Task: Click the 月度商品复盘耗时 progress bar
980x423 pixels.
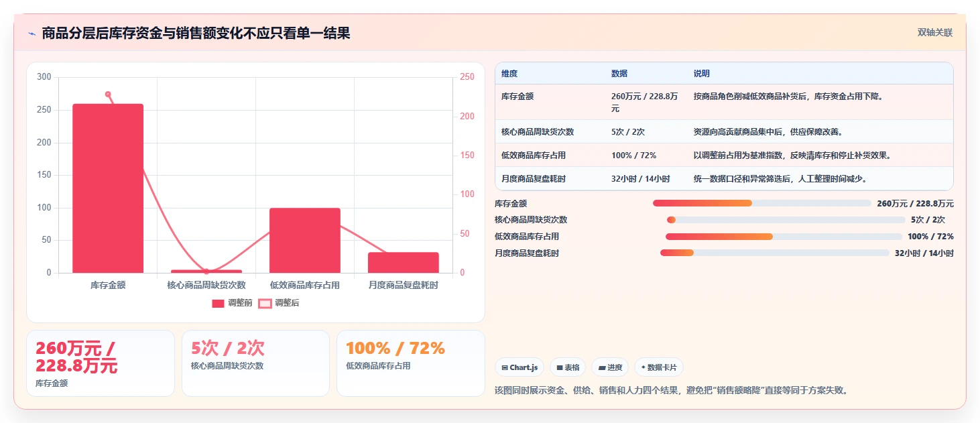Action: coord(775,253)
